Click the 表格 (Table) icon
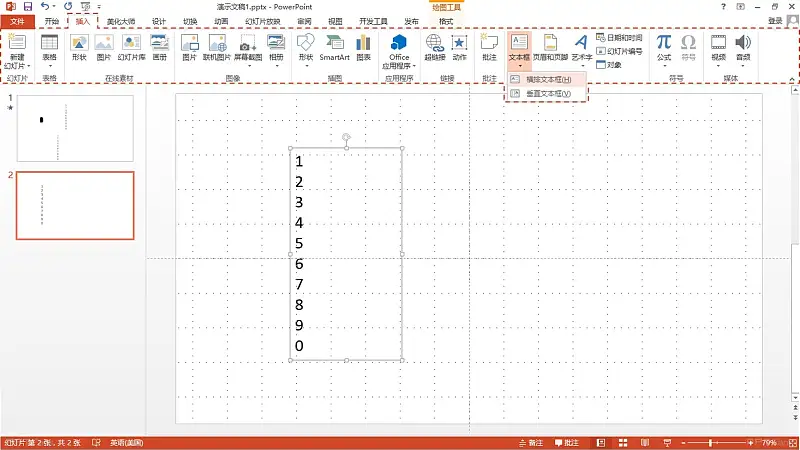Screen dimensions: 800x450 click(49, 47)
